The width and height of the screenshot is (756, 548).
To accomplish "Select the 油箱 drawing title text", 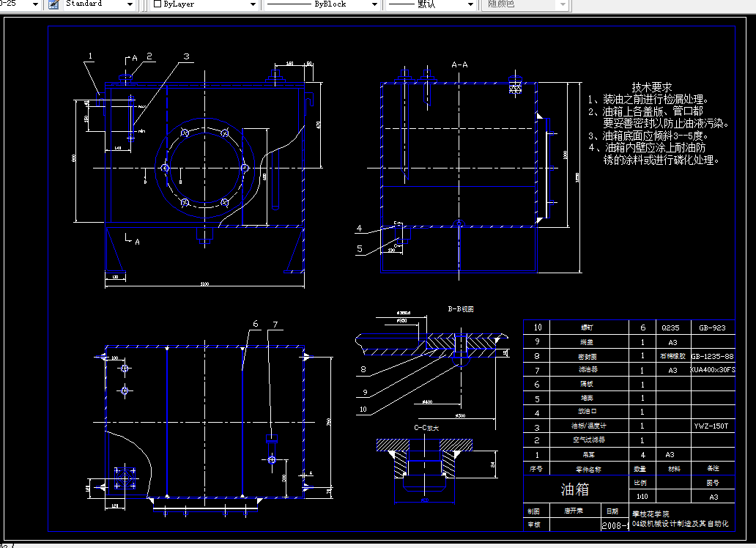I will [575, 489].
